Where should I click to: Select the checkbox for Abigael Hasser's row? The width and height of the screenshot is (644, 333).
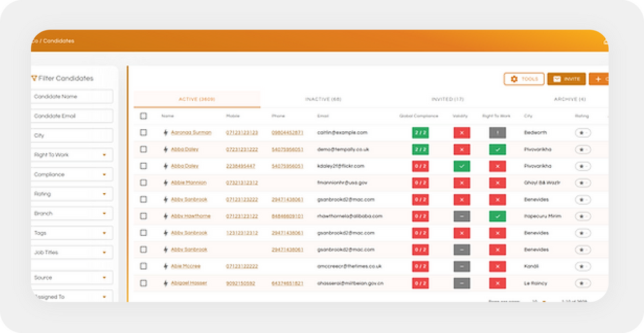click(x=143, y=283)
